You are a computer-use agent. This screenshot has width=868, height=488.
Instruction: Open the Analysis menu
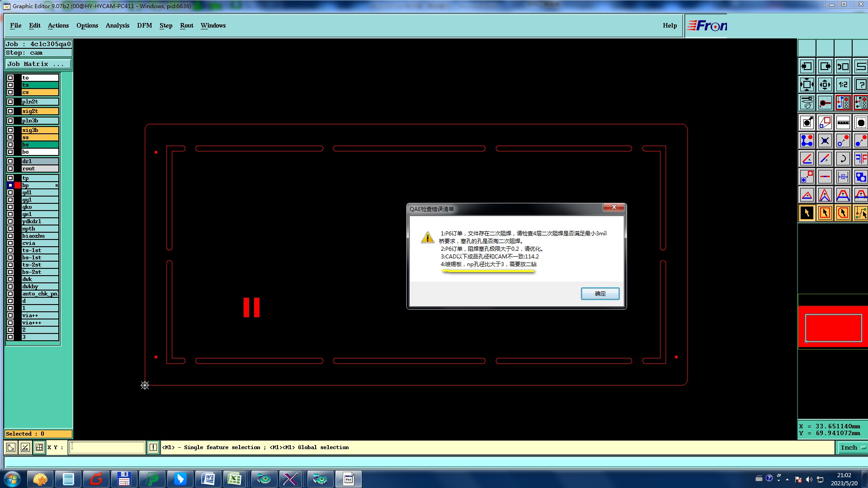(117, 26)
